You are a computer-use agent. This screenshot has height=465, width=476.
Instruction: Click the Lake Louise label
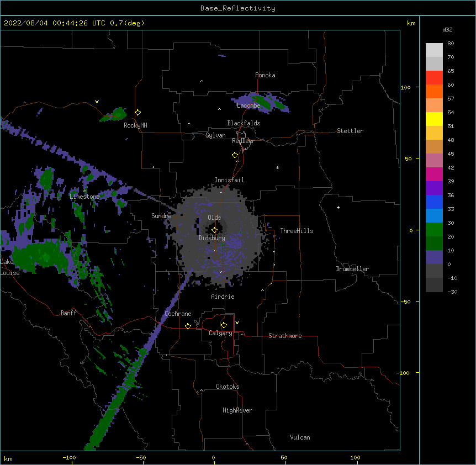tap(10, 267)
